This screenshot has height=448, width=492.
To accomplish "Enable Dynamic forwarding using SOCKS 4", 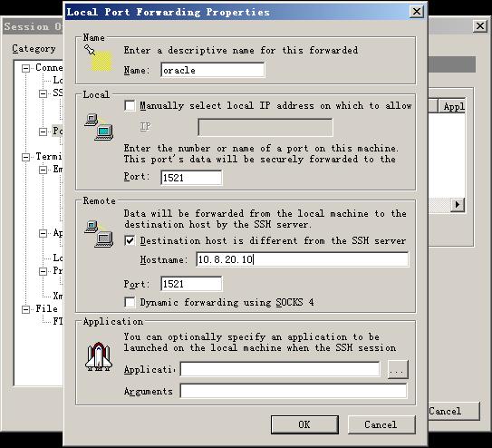I will (130, 302).
